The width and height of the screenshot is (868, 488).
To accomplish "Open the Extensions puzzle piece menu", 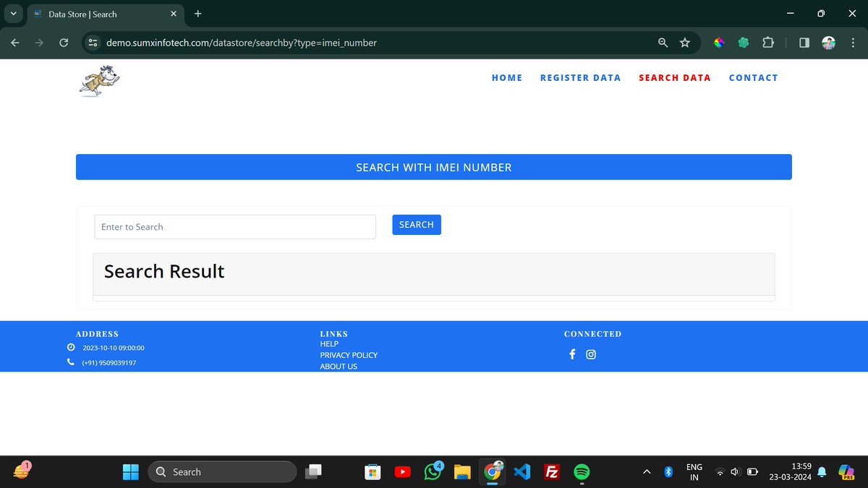I will pyautogui.click(x=768, y=43).
